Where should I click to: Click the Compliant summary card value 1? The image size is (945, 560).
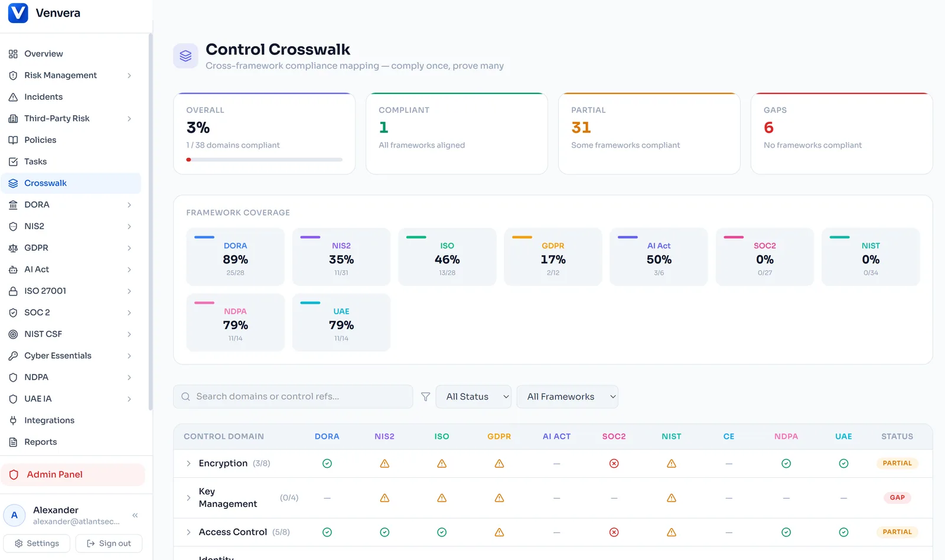click(x=384, y=128)
